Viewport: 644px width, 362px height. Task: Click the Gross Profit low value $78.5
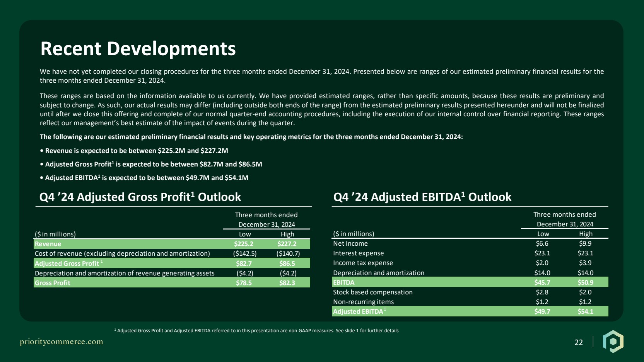coord(244,283)
